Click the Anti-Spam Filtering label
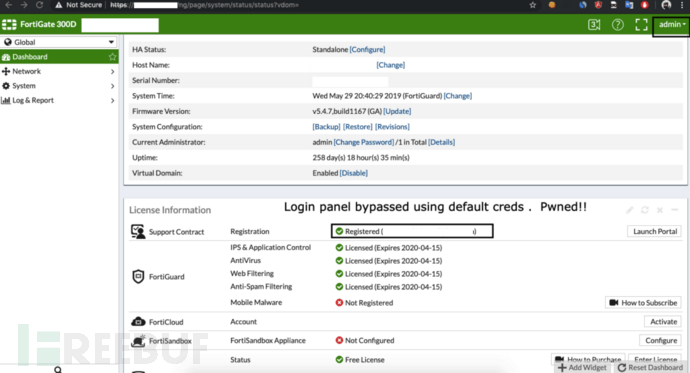Image resolution: width=690 pixels, height=373 pixels. [x=261, y=286]
